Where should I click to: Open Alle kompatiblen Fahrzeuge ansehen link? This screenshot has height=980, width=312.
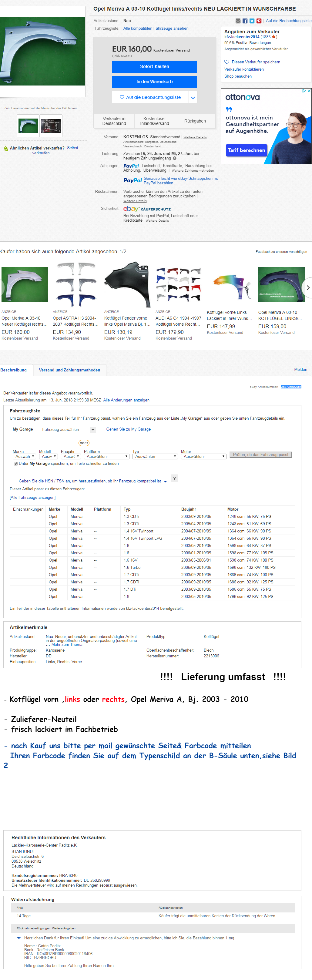(x=156, y=29)
